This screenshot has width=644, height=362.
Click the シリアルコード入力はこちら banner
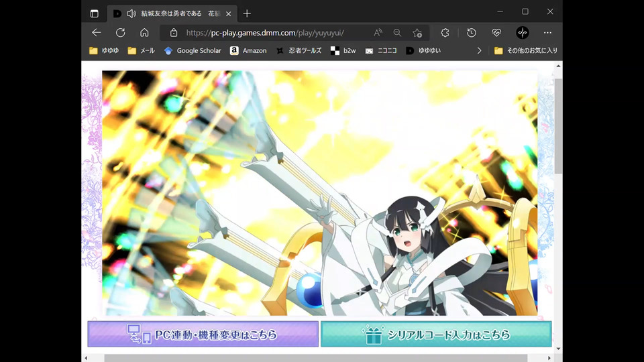[436, 334]
